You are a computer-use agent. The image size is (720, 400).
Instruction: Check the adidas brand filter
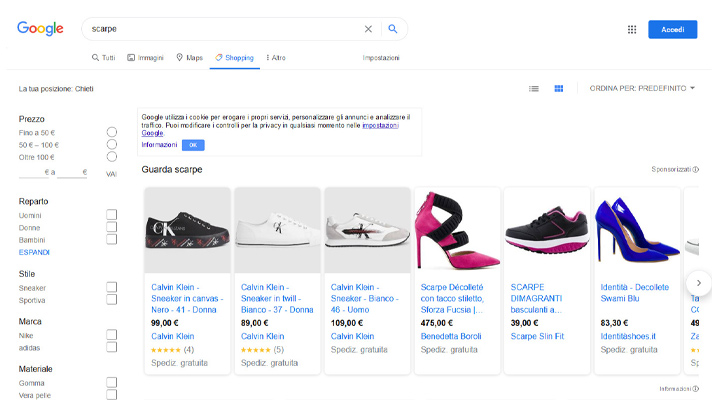tap(112, 347)
